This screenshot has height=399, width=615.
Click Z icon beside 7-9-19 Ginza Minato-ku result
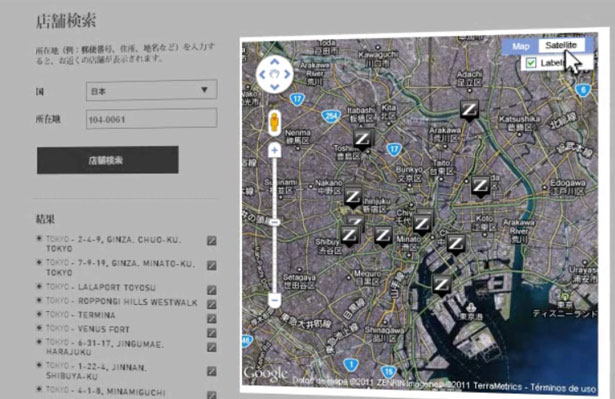point(211,266)
